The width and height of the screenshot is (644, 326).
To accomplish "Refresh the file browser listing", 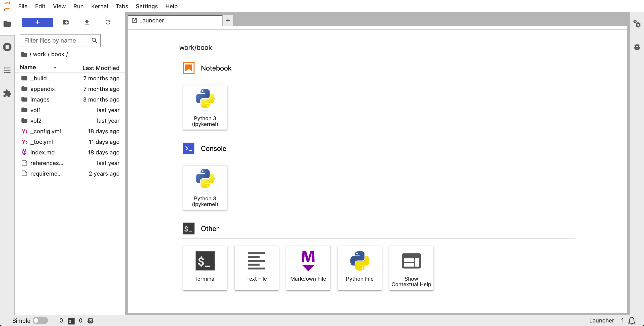I will pos(108,22).
